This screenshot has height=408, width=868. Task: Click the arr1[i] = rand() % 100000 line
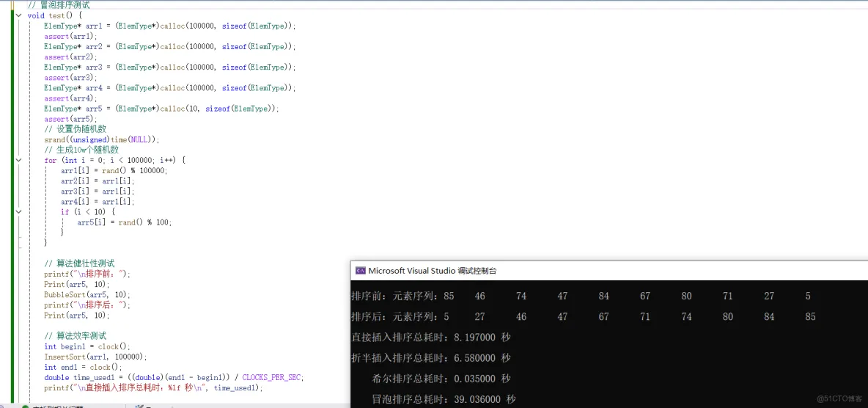click(x=114, y=171)
